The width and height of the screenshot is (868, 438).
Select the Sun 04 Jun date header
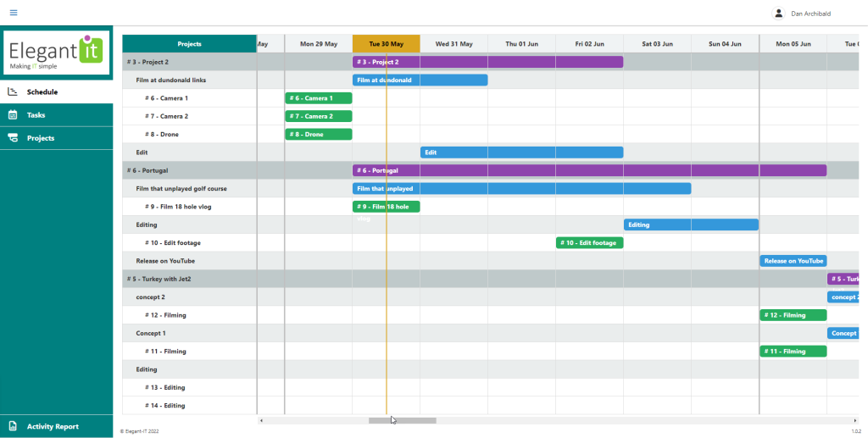coord(726,44)
